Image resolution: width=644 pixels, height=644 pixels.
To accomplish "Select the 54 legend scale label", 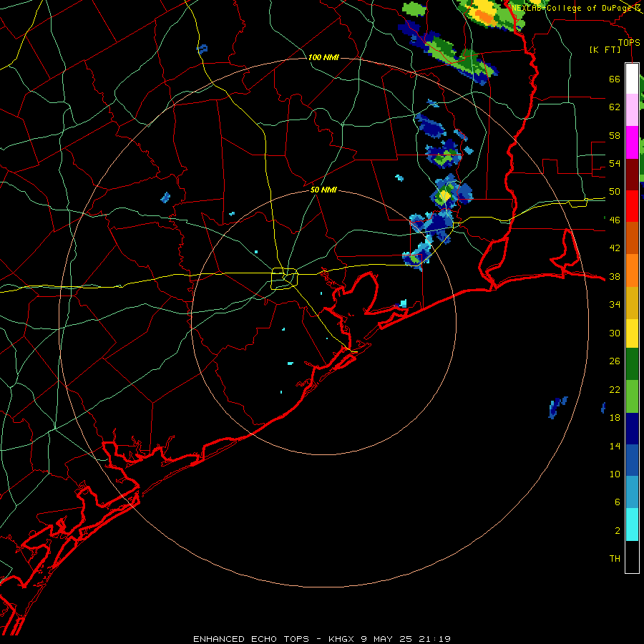I will pyautogui.click(x=615, y=163).
